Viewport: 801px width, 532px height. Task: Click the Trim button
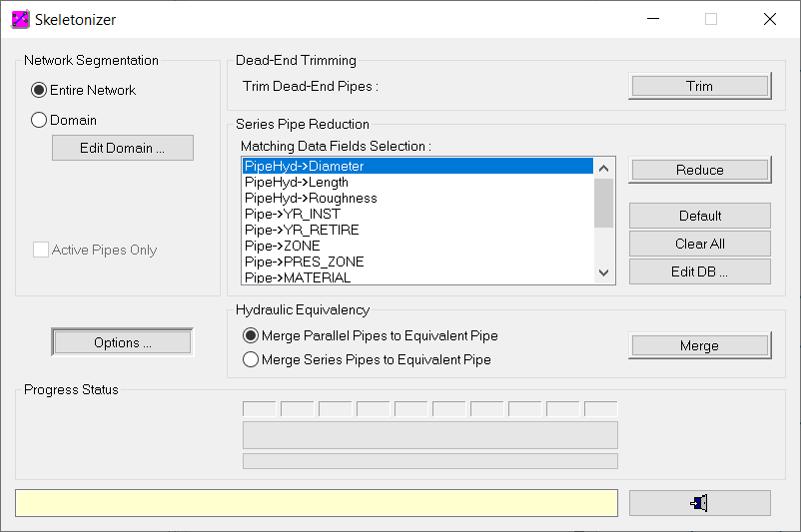(700, 86)
